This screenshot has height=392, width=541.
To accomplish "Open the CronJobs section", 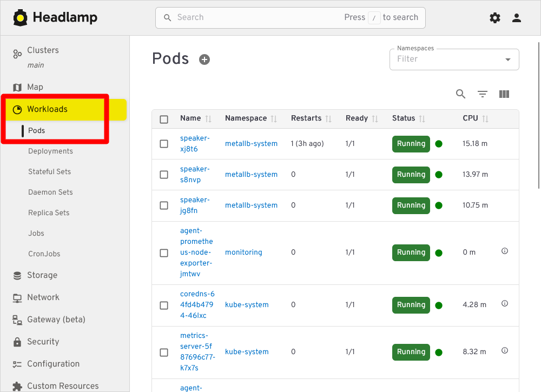I will (44, 254).
